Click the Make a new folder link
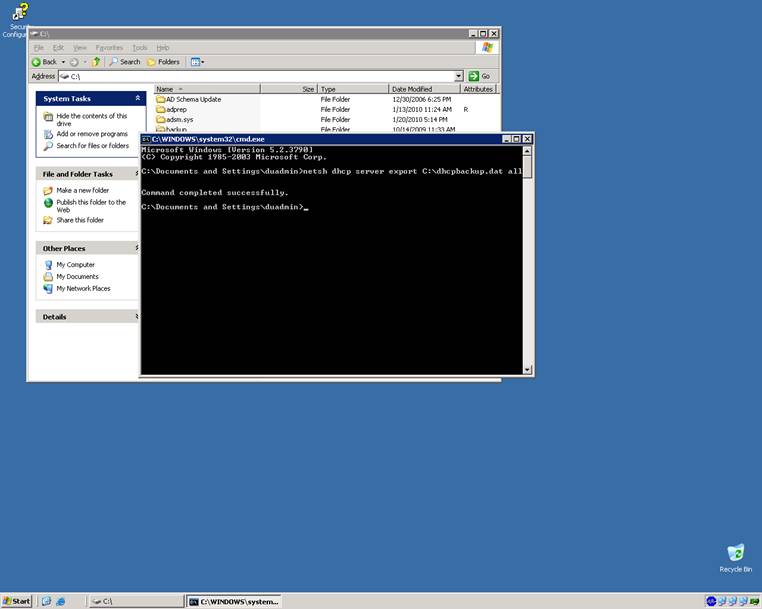762x609 pixels. pos(83,190)
